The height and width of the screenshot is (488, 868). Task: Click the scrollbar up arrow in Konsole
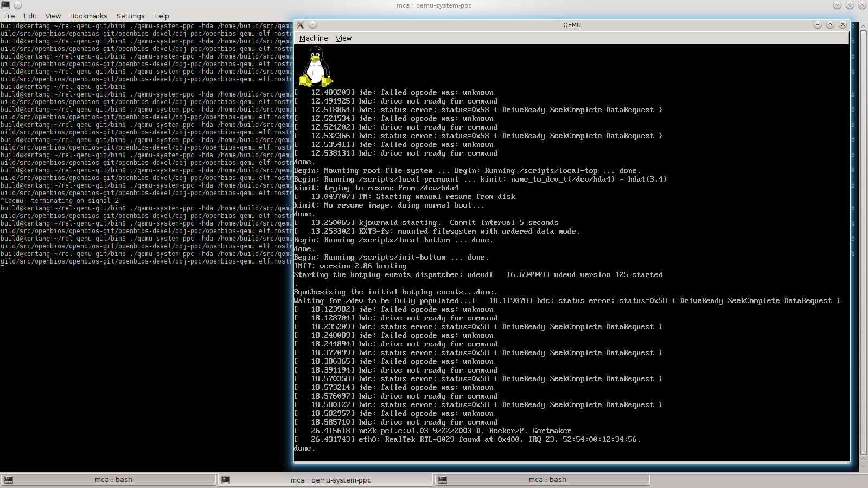863,25
